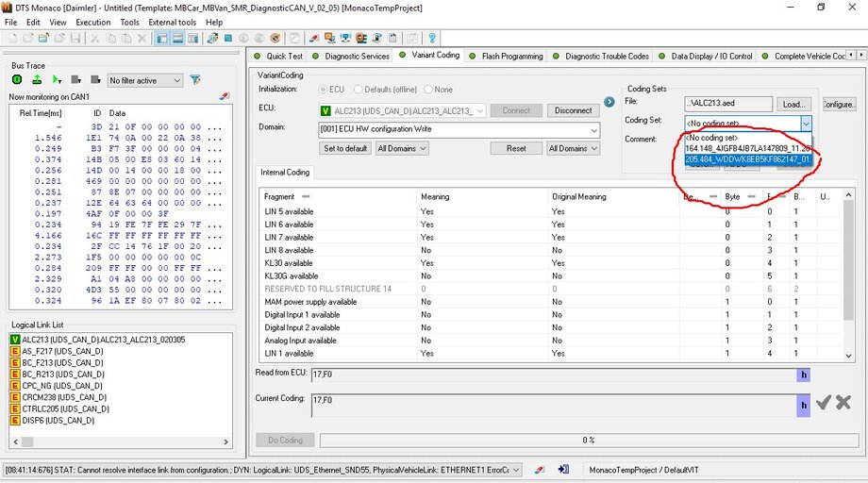Click the 'KL30G available' fragment row
868x483 pixels.
click(x=551, y=275)
